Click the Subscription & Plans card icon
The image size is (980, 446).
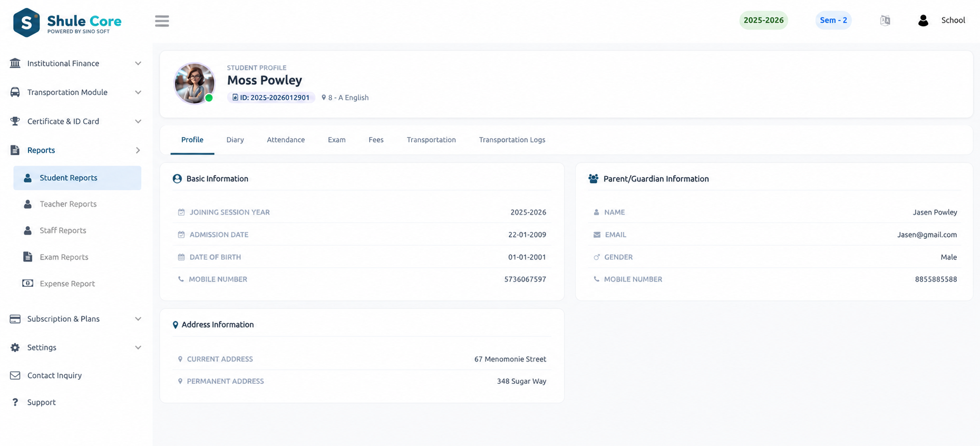click(x=15, y=319)
